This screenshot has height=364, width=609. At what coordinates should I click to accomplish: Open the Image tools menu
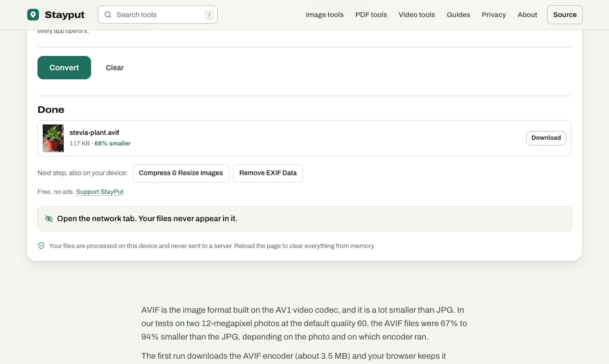click(x=325, y=15)
